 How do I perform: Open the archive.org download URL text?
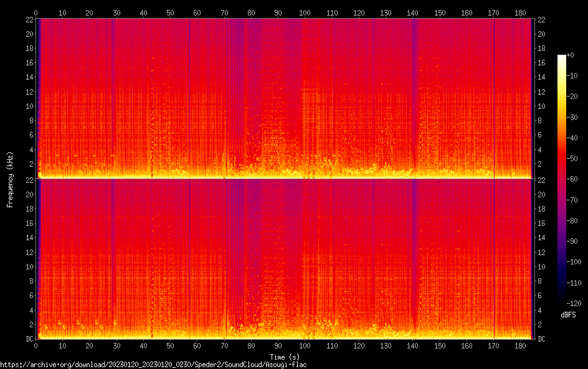click(153, 365)
